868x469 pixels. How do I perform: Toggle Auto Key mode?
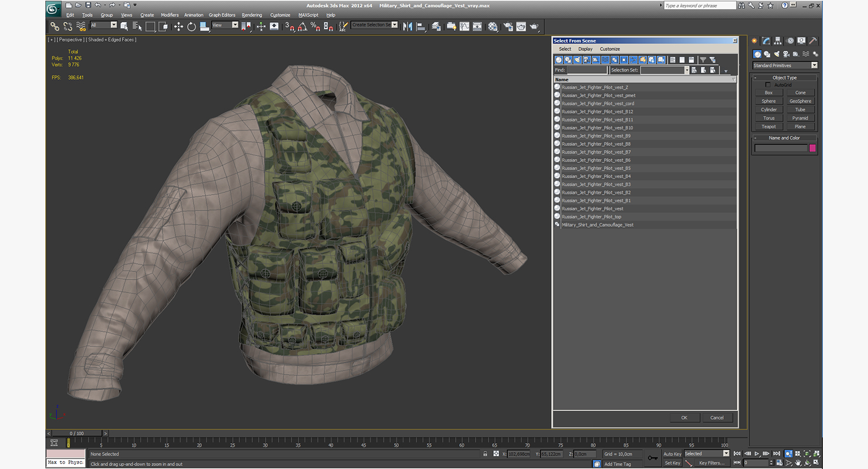click(672, 454)
